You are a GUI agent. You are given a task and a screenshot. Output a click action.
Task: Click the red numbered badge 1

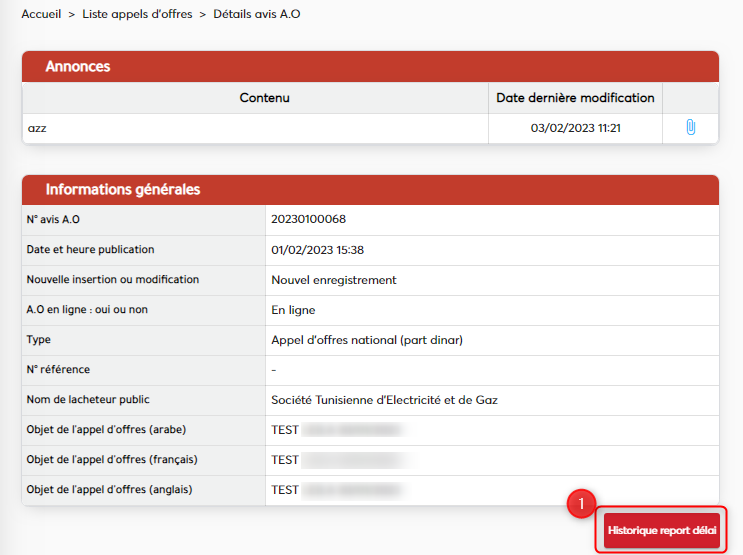(581, 505)
